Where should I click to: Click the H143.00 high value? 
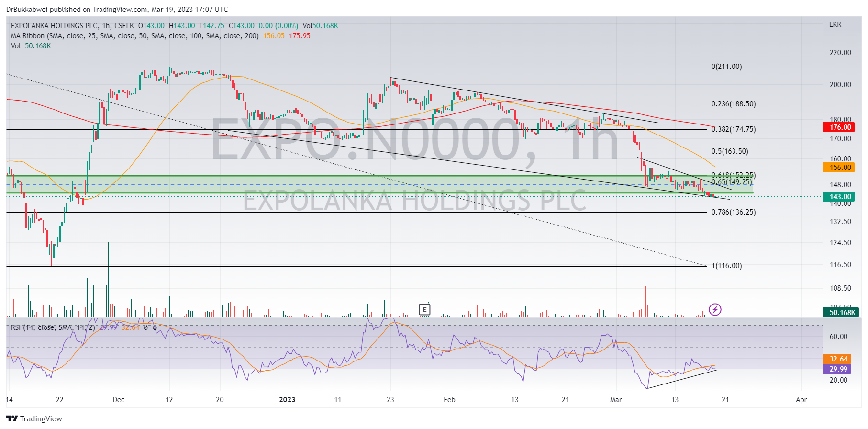182,26
